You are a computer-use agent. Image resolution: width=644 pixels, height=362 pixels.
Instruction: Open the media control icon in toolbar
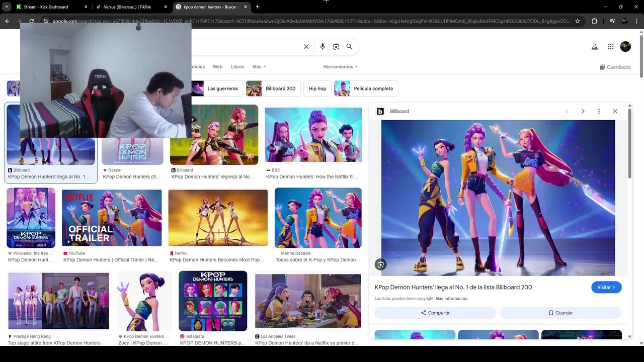612,21
